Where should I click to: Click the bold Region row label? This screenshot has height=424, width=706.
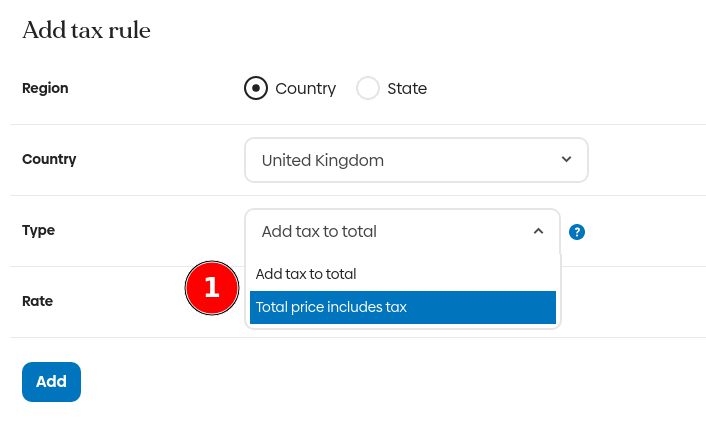[x=45, y=88]
